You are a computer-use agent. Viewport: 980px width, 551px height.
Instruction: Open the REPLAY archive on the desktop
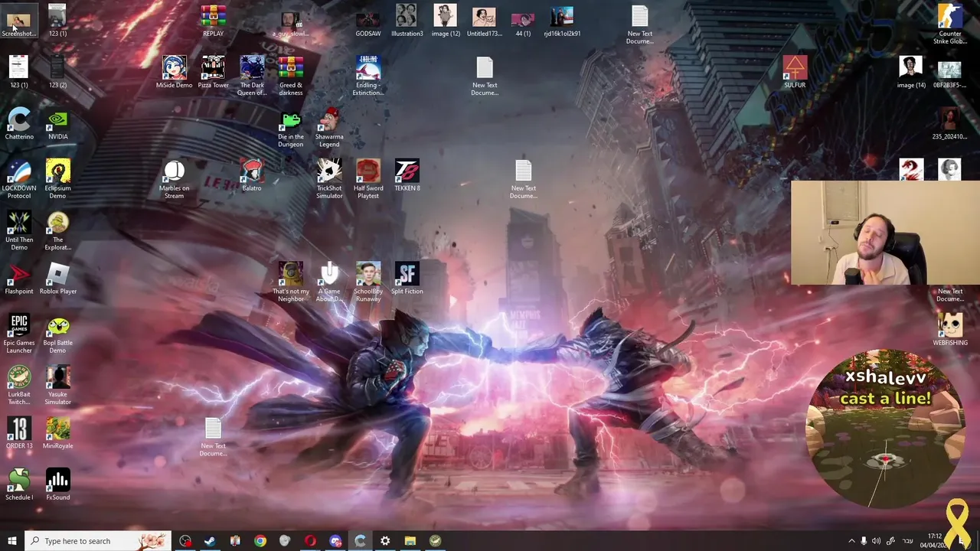[213, 21]
